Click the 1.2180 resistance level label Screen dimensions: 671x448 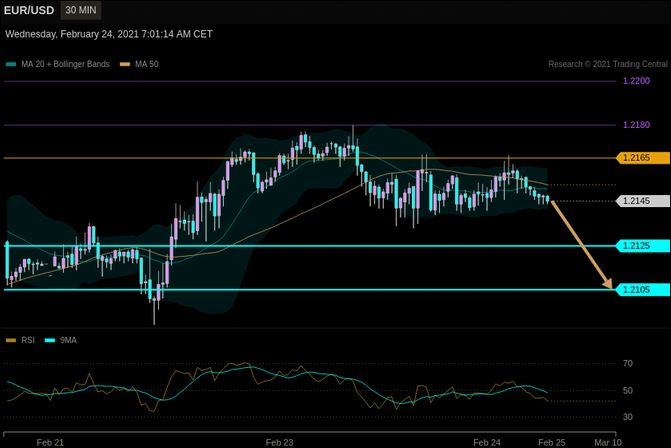pyautogui.click(x=636, y=125)
